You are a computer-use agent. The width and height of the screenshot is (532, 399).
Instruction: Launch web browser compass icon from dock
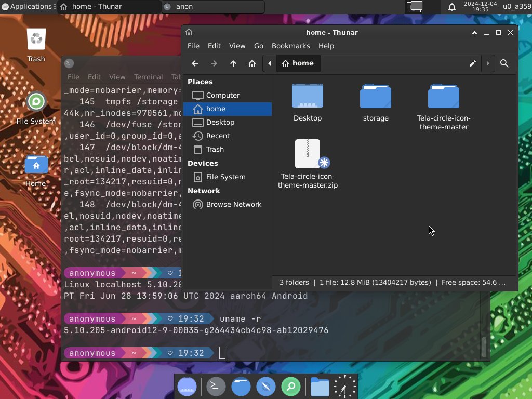[266, 387]
